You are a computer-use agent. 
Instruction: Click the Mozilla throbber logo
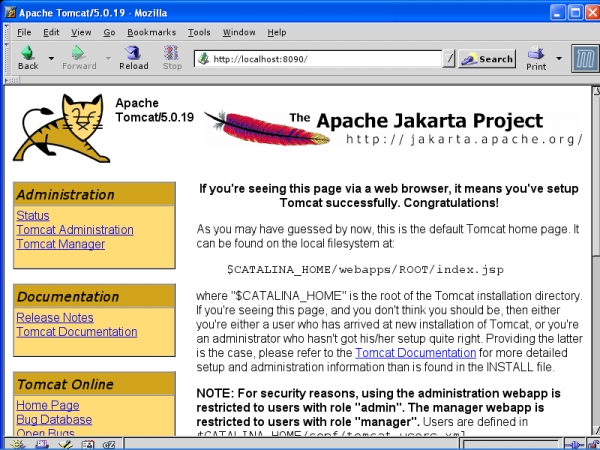(x=585, y=59)
